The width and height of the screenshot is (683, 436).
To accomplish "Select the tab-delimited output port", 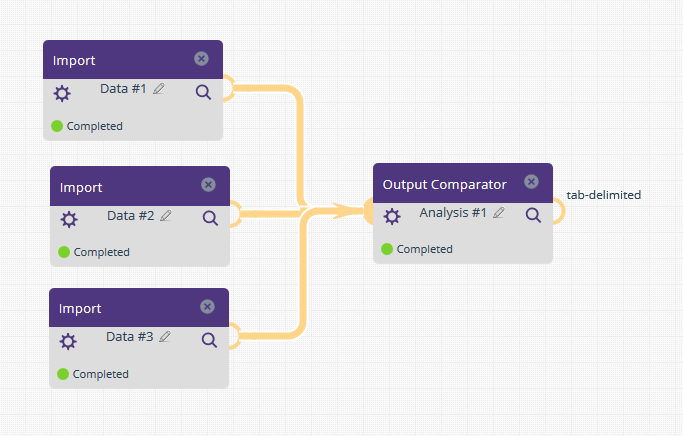I will [559, 211].
